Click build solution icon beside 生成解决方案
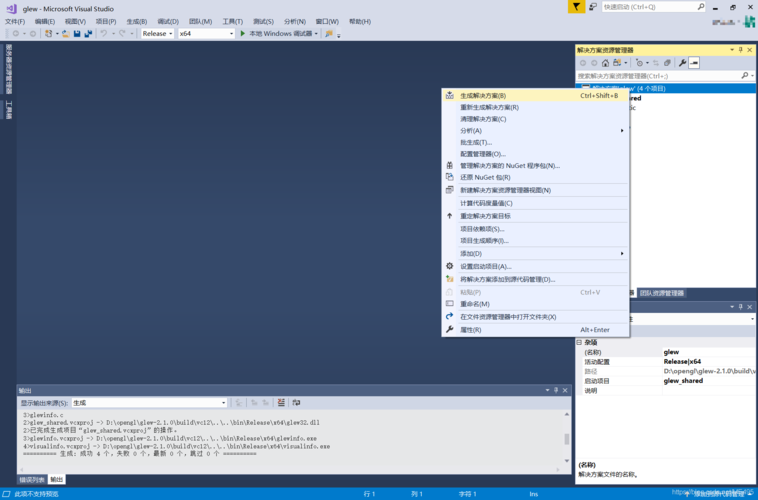 (x=450, y=95)
